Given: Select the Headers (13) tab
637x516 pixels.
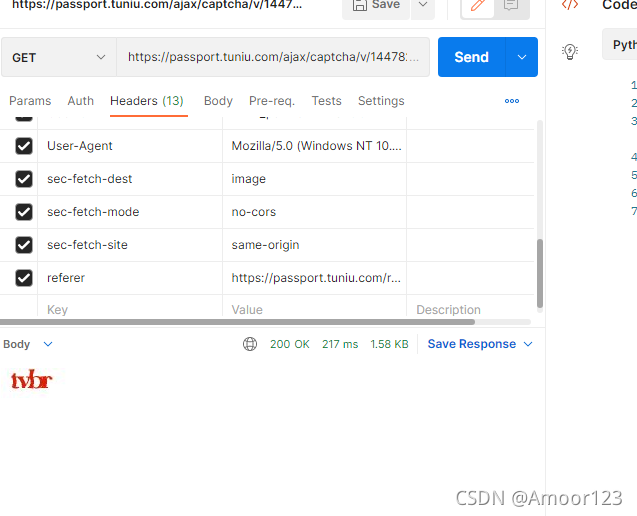Looking at the screenshot, I should click(x=147, y=101).
